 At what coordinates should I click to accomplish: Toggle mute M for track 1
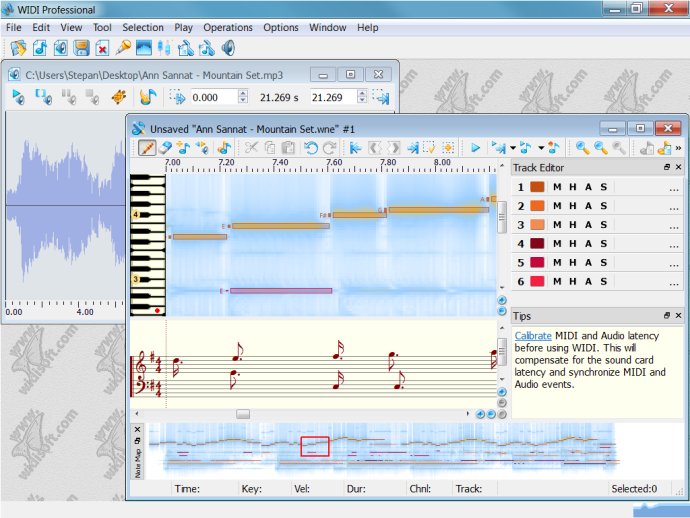point(557,187)
